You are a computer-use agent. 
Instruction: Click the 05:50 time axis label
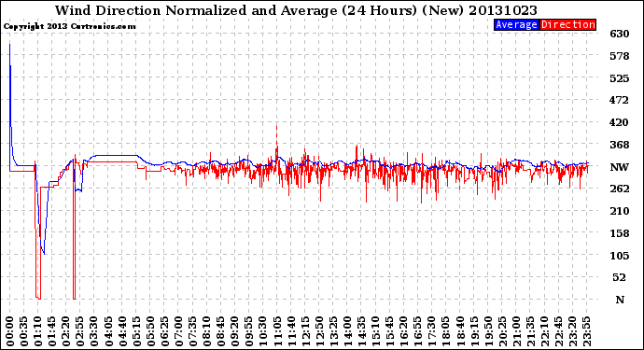(150, 331)
